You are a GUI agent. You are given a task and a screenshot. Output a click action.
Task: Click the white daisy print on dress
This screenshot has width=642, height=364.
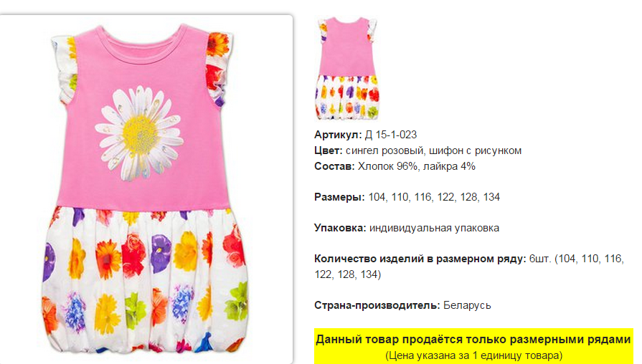140,133
